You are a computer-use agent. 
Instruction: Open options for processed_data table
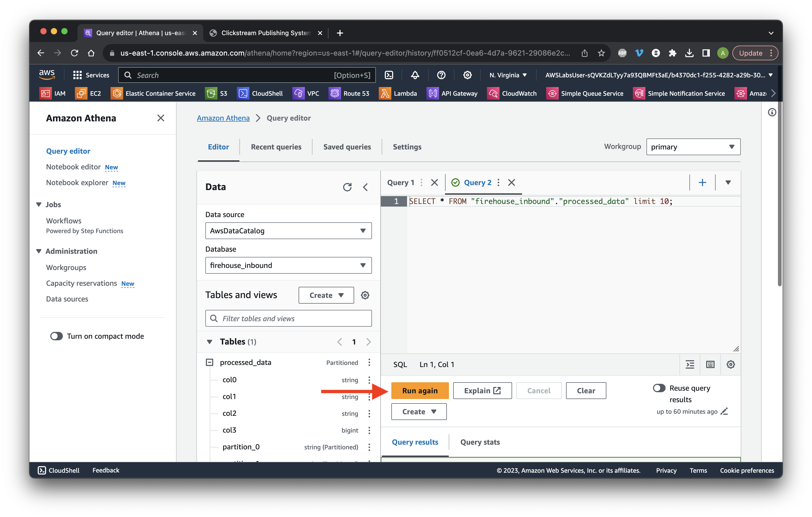pyautogui.click(x=369, y=362)
